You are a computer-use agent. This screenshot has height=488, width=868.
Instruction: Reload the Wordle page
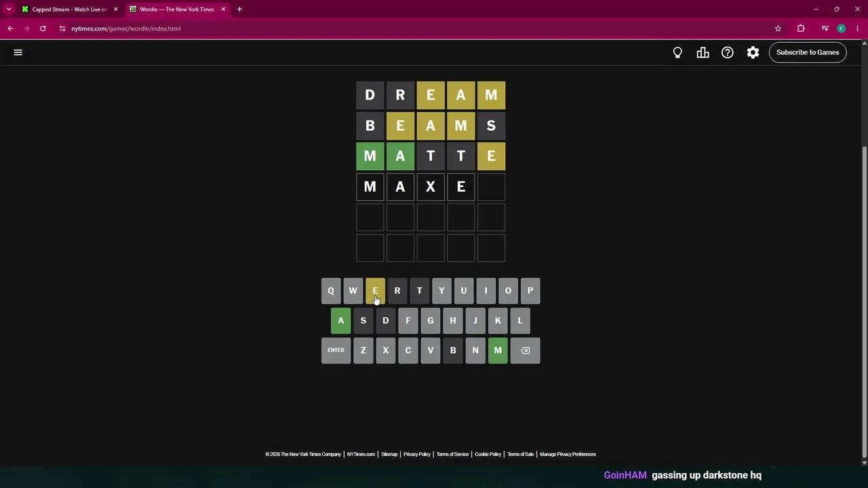coord(43,28)
